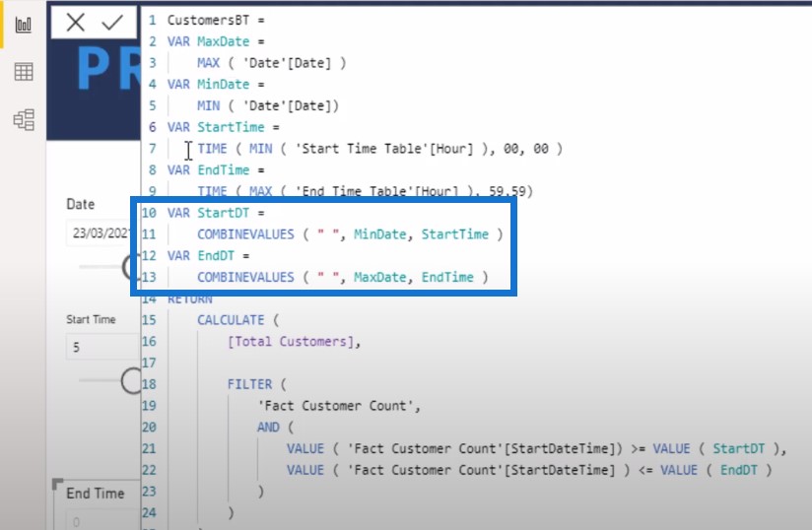Viewport: 812px width, 530px height.
Task: Switch to the Data table view icon
Action: 24,72
